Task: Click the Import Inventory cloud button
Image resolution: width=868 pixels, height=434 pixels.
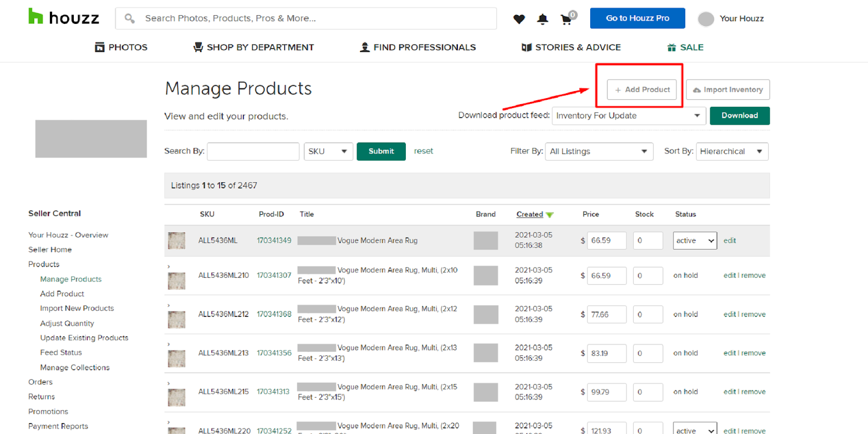Action: (x=727, y=90)
